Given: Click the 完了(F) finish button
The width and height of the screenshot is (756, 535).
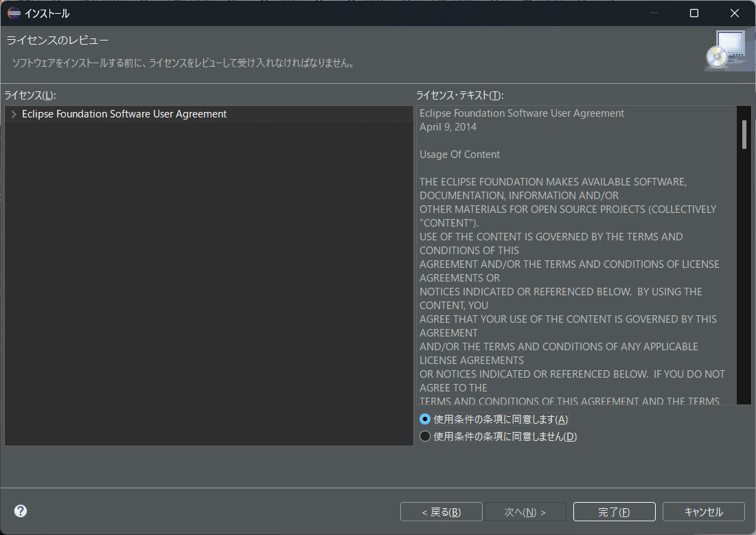Looking at the screenshot, I should [x=615, y=512].
